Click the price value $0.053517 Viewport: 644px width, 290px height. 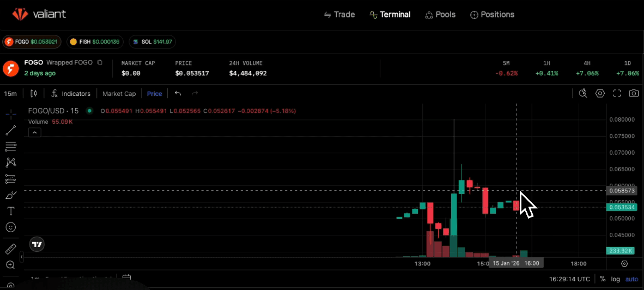tap(192, 73)
